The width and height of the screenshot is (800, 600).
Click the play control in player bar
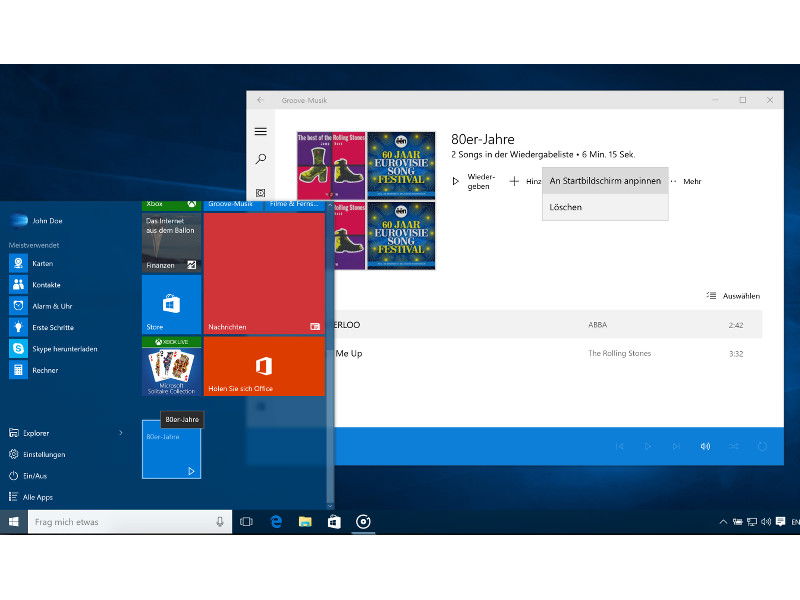coord(647,446)
